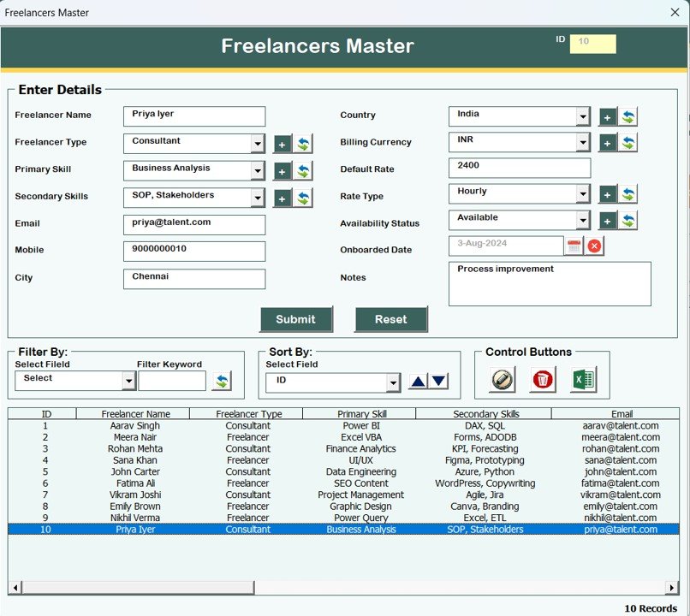Viewport: 690px width, 616px height.
Task: Click the plus icon beside Billing Currency
Action: click(607, 142)
